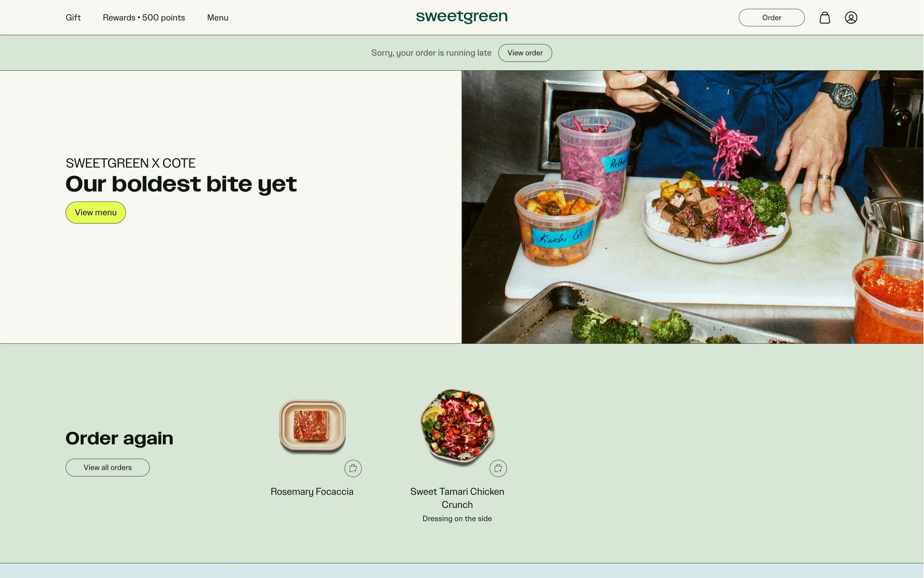Click the Rosemary Focaccia title text
The height and width of the screenshot is (578, 924).
(x=312, y=492)
